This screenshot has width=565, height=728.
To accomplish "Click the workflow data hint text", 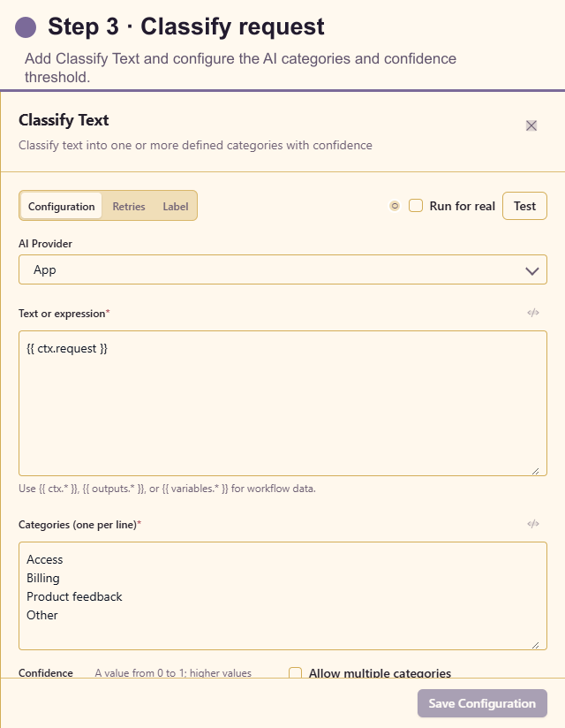I will (x=167, y=489).
